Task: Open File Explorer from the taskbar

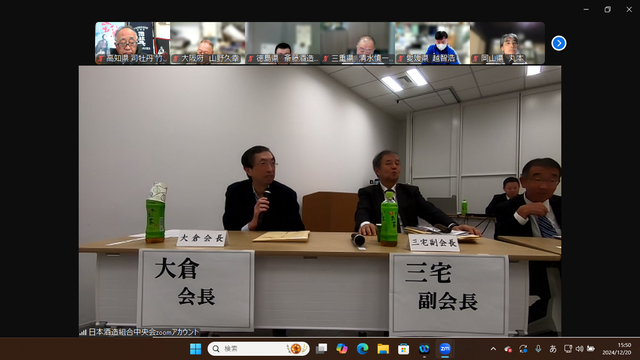Action: coord(383,349)
